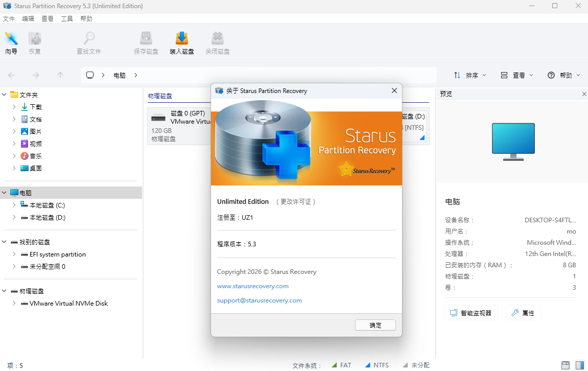Click the NTFS file system legend
Image resolution: width=588 pixels, height=371 pixels.
[x=377, y=365]
